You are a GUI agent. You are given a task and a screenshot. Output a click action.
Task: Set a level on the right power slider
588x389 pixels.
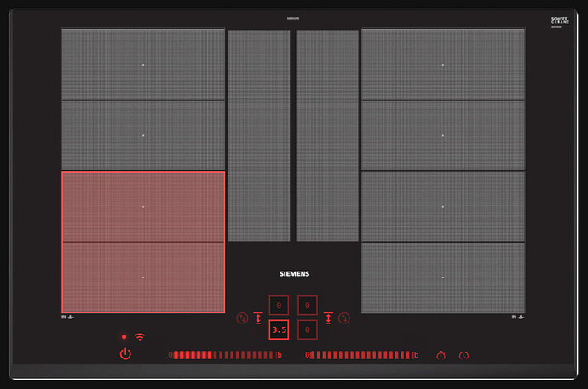click(360, 355)
